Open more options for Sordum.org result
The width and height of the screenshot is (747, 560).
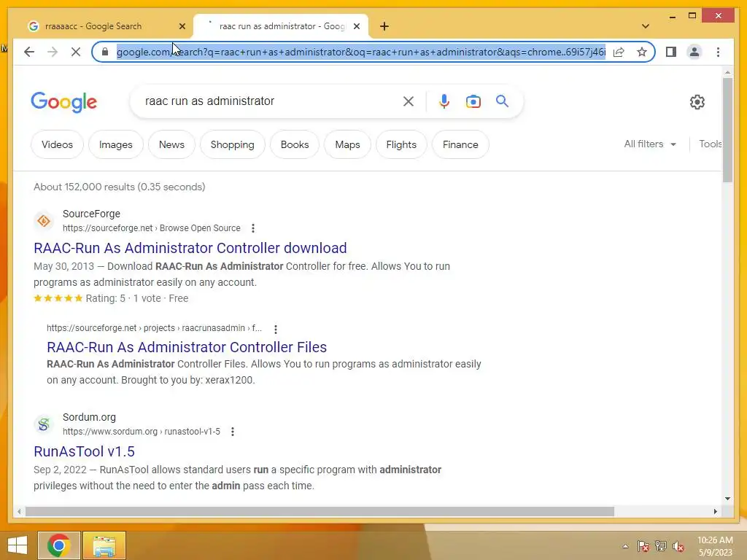point(233,432)
